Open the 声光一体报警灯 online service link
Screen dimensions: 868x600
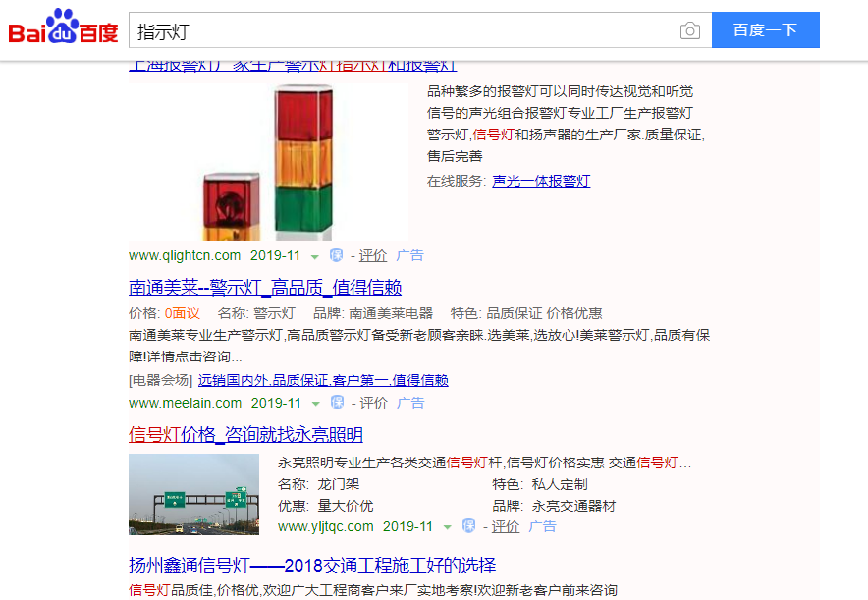pyautogui.click(x=541, y=181)
